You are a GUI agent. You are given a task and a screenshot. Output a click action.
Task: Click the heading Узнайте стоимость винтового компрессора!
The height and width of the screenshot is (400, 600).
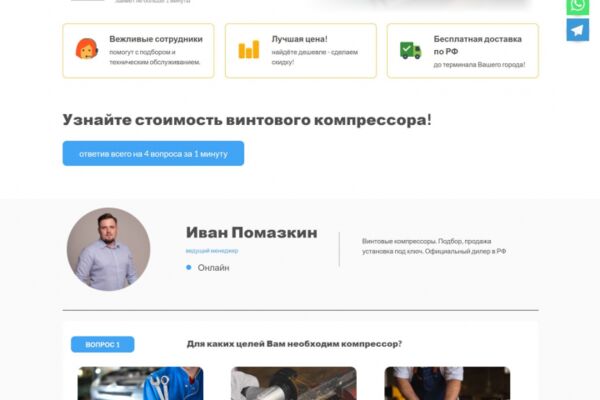[247, 120]
